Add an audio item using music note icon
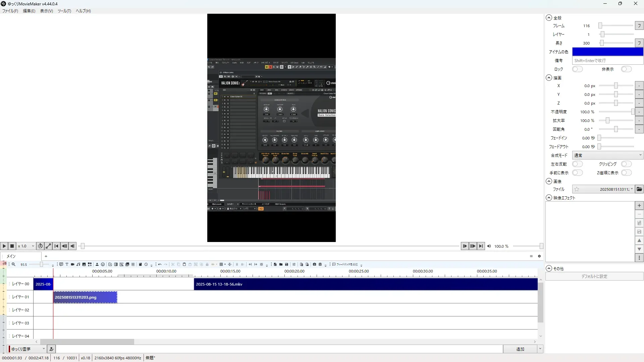 tap(78, 264)
